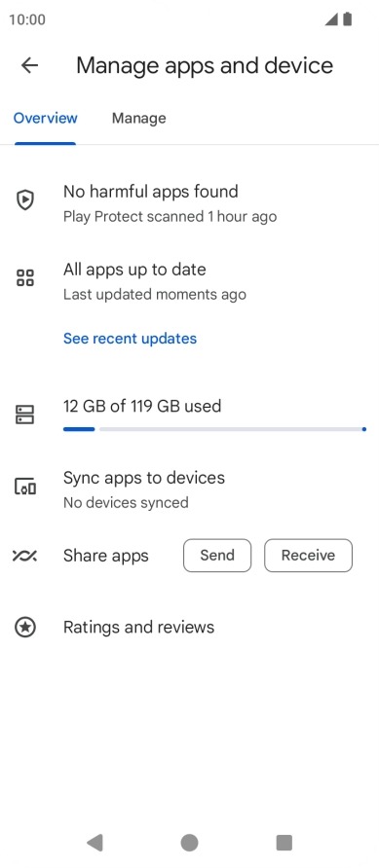Open All apps up to date entry
The image size is (379, 868).
tap(189, 281)
